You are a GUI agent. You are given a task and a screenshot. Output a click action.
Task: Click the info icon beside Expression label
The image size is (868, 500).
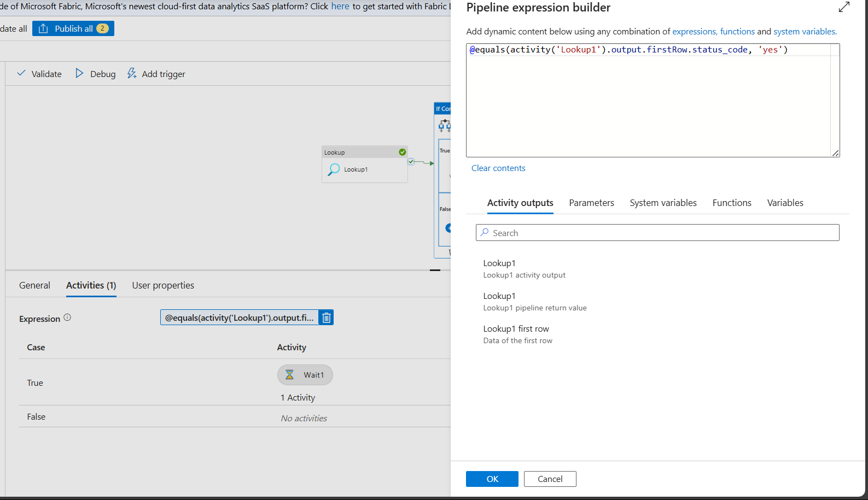[x=67, y=317]
